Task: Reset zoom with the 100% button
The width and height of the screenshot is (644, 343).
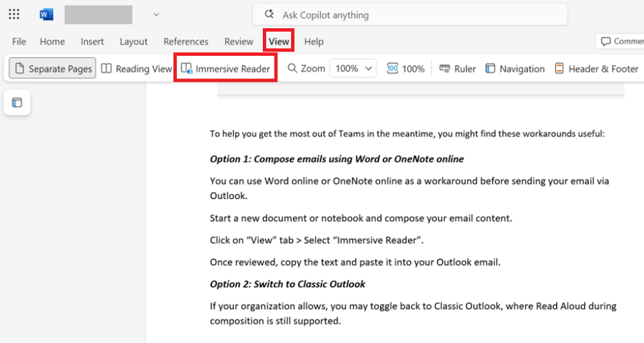Action: pyautogui.click(x=405, y=69)
